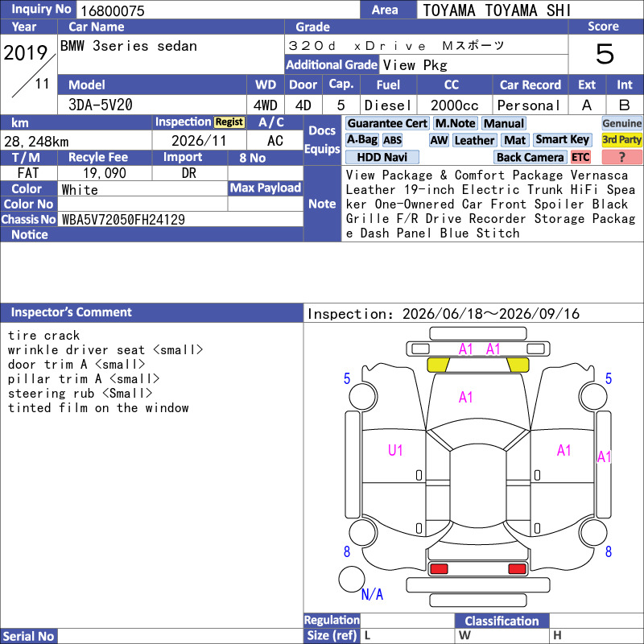This screenshot has height=644, width=644.
Task: Click the A-Bag equipment badge
Action: (x=362, y=140)
